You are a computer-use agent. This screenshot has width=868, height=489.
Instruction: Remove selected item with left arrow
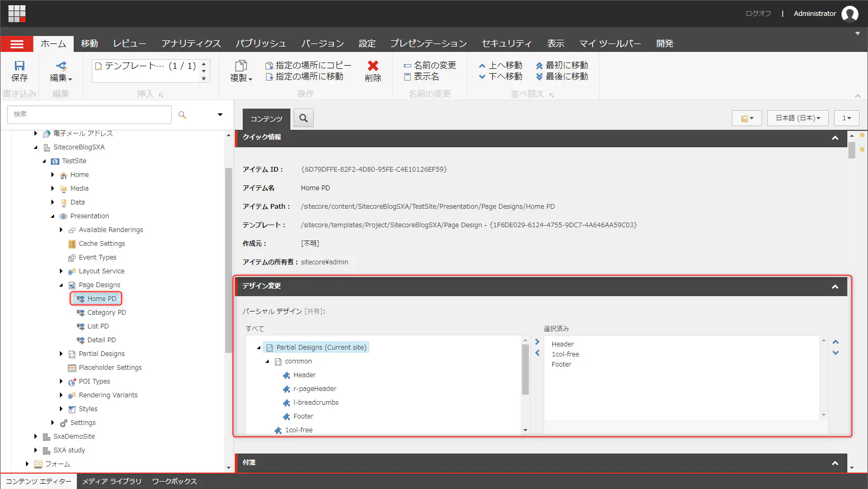[537, 353]
